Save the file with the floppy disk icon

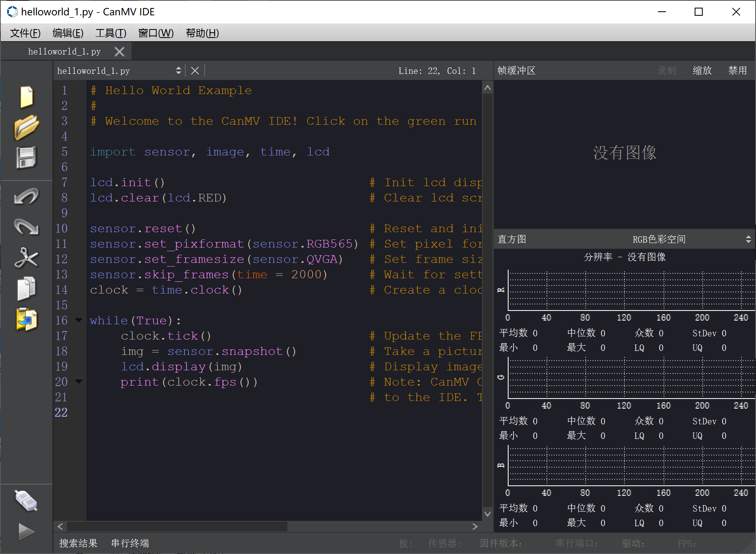coord(26,157)
